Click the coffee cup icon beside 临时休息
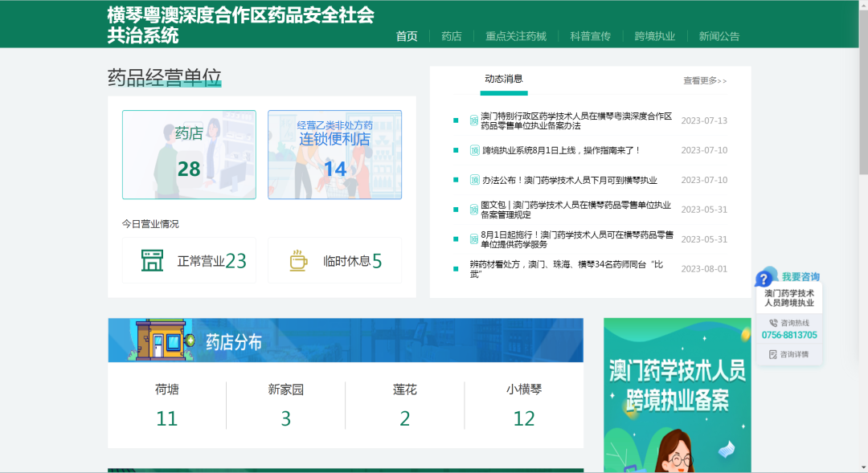This screenshot has height=473, width=868. tap(298, 260)
